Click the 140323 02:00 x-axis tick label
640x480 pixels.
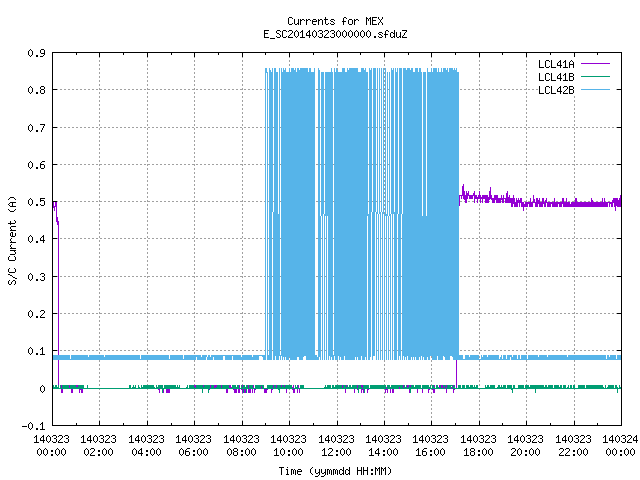click(98, 445)
